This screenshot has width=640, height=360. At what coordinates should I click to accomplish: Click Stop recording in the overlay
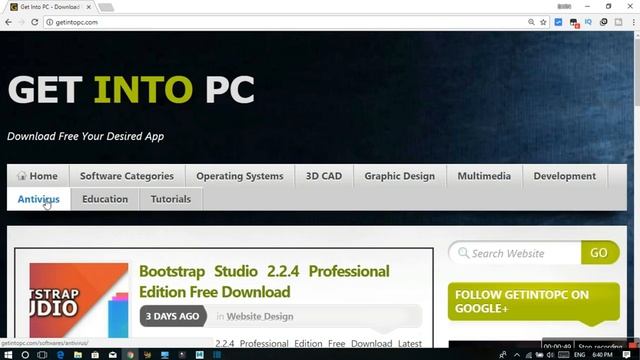click(x=600, y=346)
